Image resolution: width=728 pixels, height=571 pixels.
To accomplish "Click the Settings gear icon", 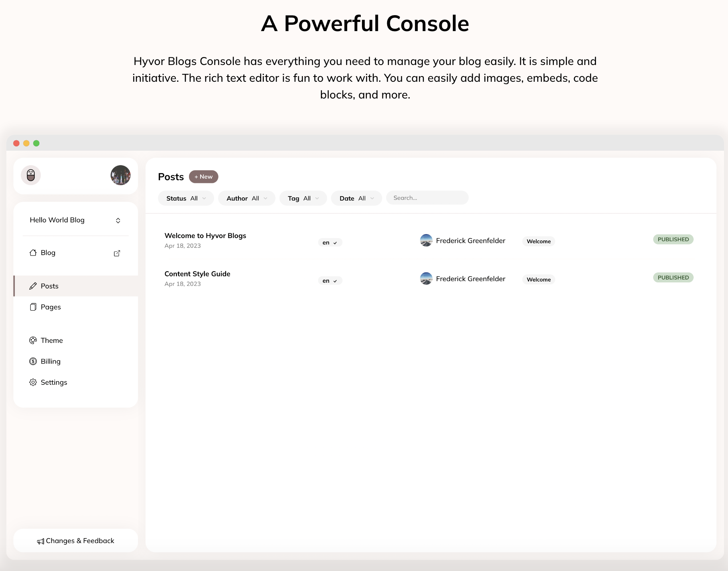I will tap(33, 382).
